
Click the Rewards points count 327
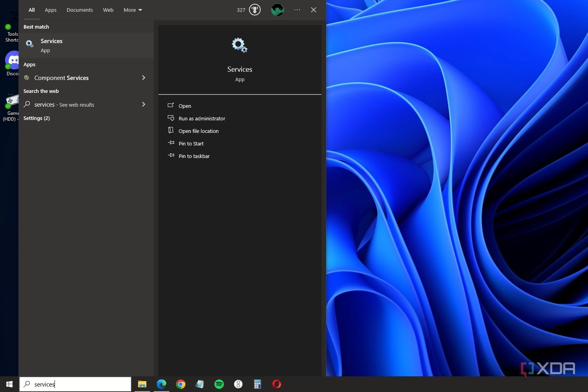[241, 10]
